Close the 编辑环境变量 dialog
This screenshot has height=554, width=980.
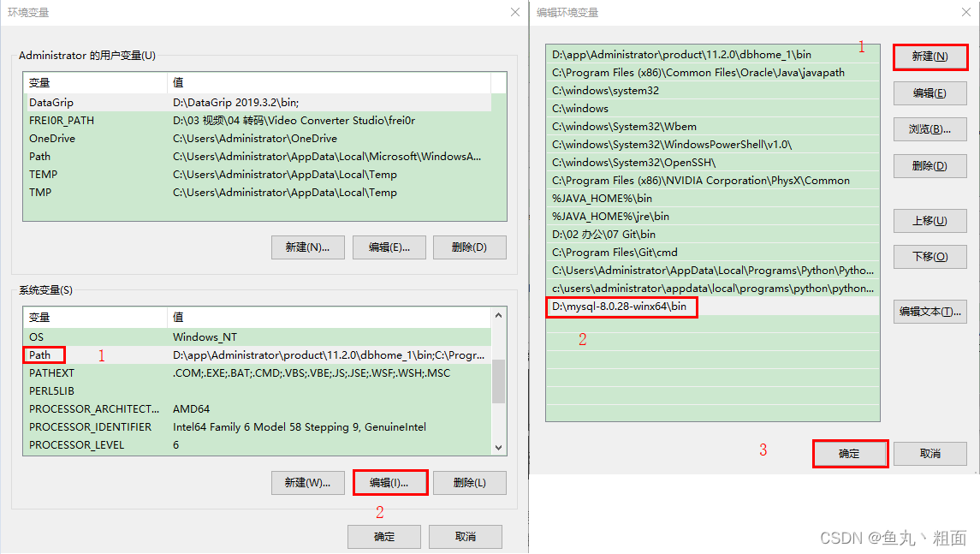point(966,13)
